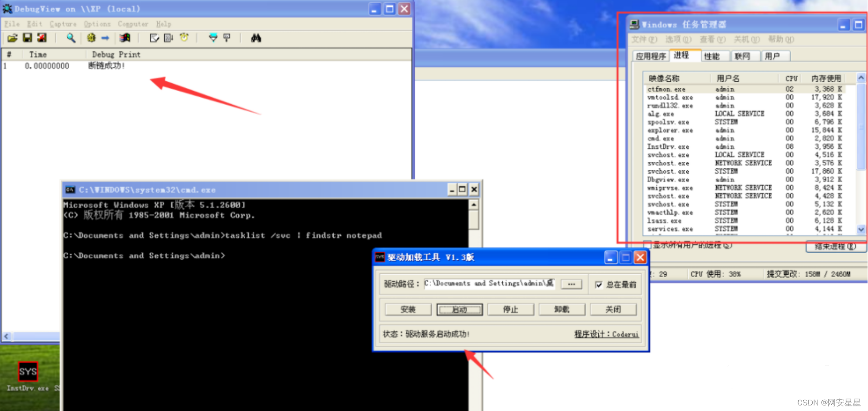This screenshot has width=868, height=411.
Task: Toggle the gear capture kernel icon in DebugView
Action: click(x=91, y=38)
